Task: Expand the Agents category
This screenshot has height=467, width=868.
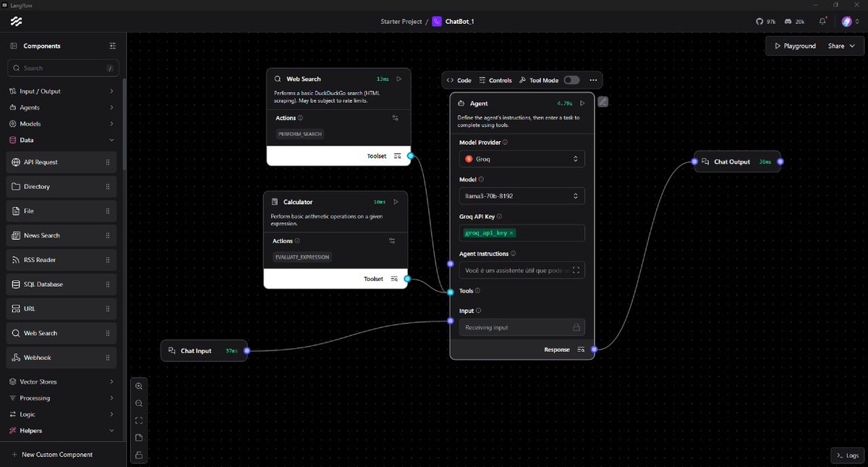Action: [62, 107]
